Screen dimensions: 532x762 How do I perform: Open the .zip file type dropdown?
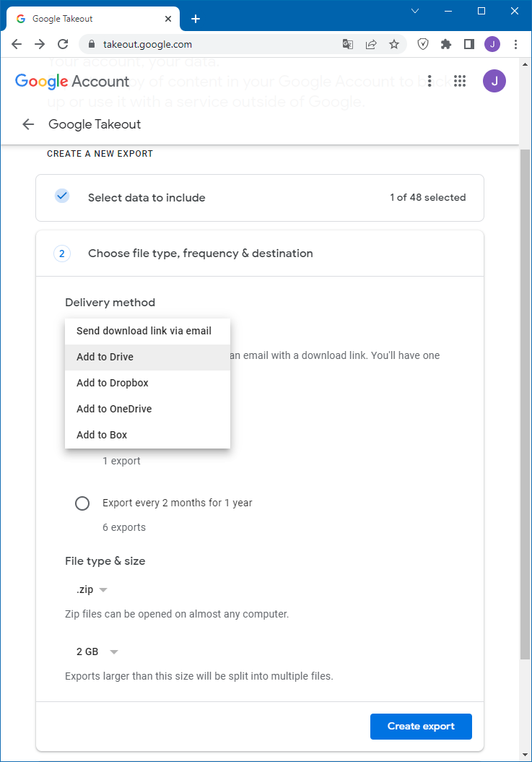[92, 590]
